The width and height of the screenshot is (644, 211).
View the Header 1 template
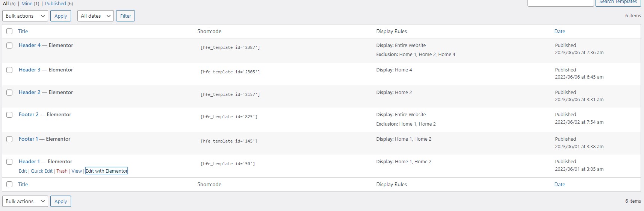pos(77,171)
